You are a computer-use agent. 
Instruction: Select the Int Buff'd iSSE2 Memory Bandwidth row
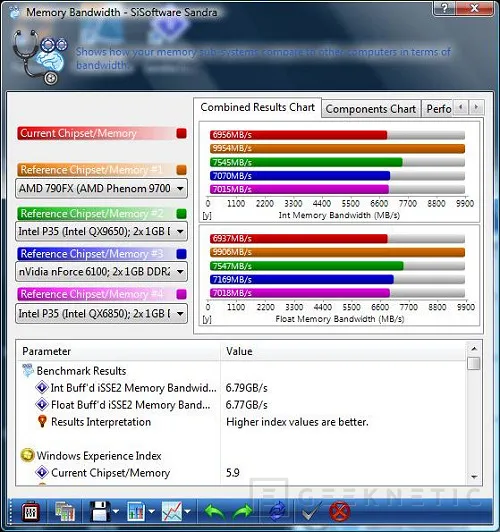[x=242, y=387]
